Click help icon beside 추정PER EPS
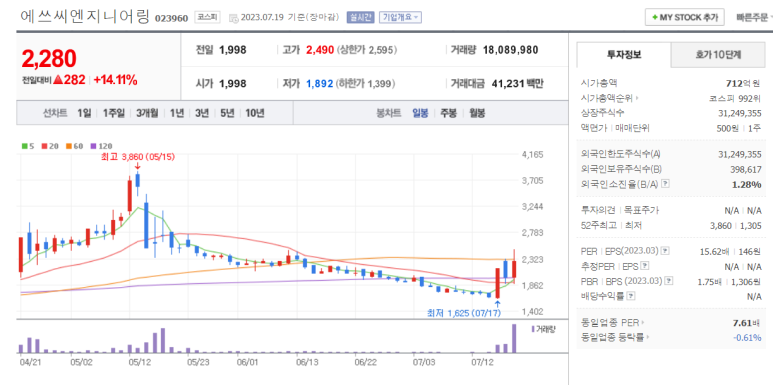Image resolution: width=773 pixels, height=385 pixels. [644, 266]
